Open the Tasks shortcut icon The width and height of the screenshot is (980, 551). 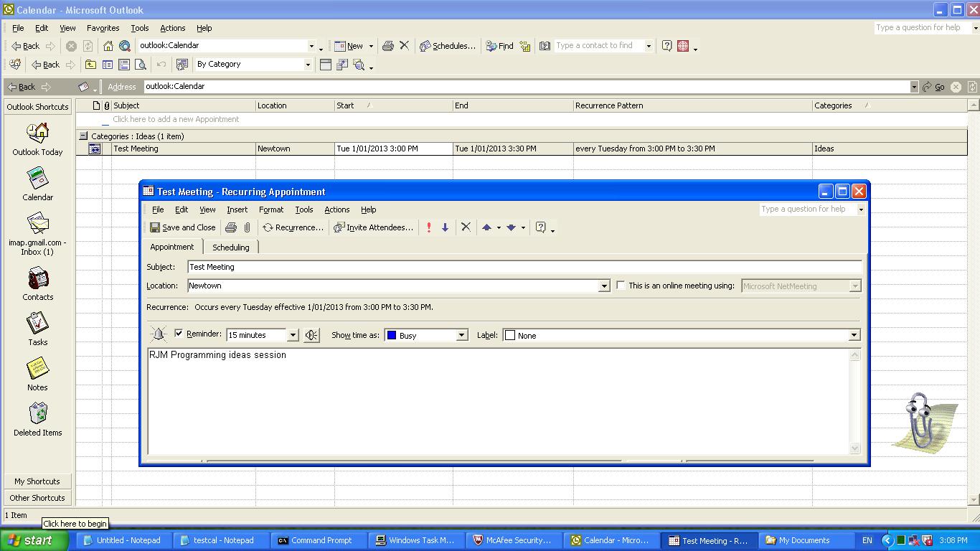[x=37, y=324]
